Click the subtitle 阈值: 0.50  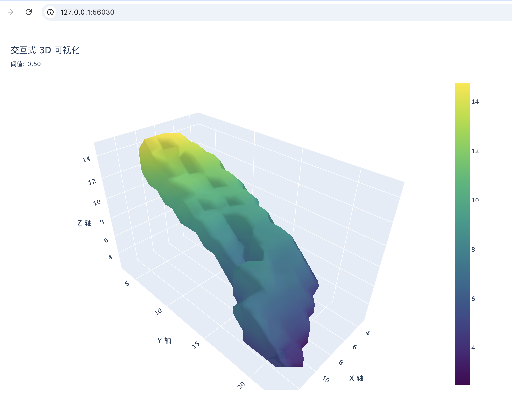coord(26,64)
